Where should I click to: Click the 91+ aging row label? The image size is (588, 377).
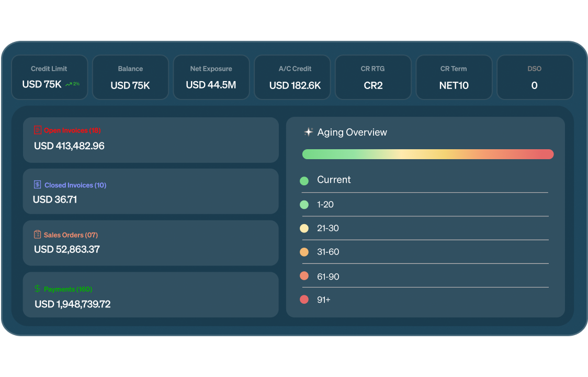(x=324, y=300)
